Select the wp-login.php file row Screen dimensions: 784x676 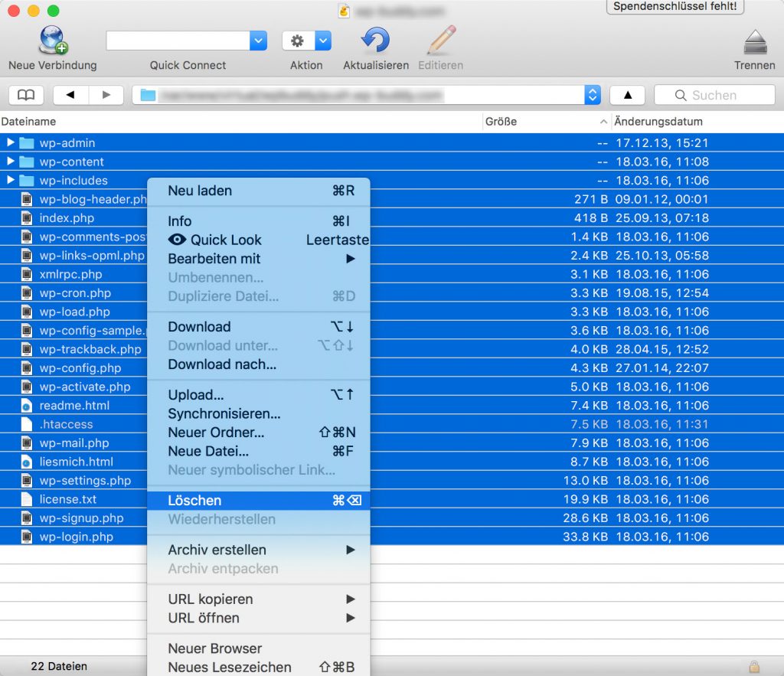(77, 537)
